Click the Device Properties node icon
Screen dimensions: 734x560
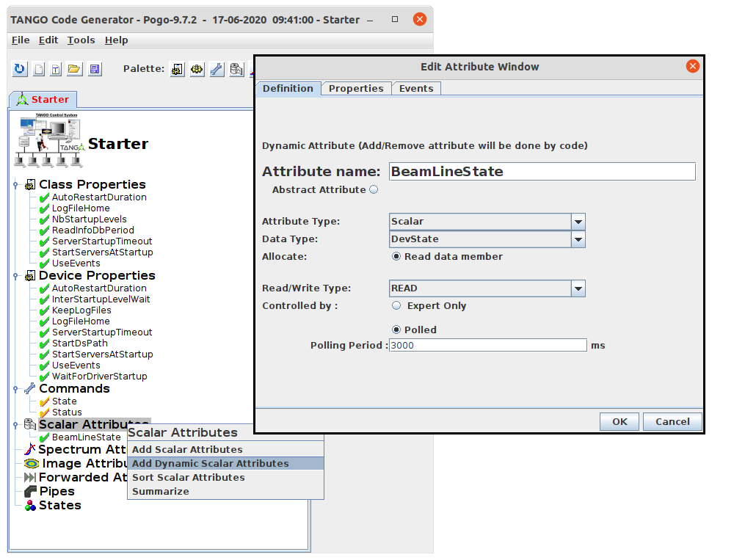coord(30,275)
